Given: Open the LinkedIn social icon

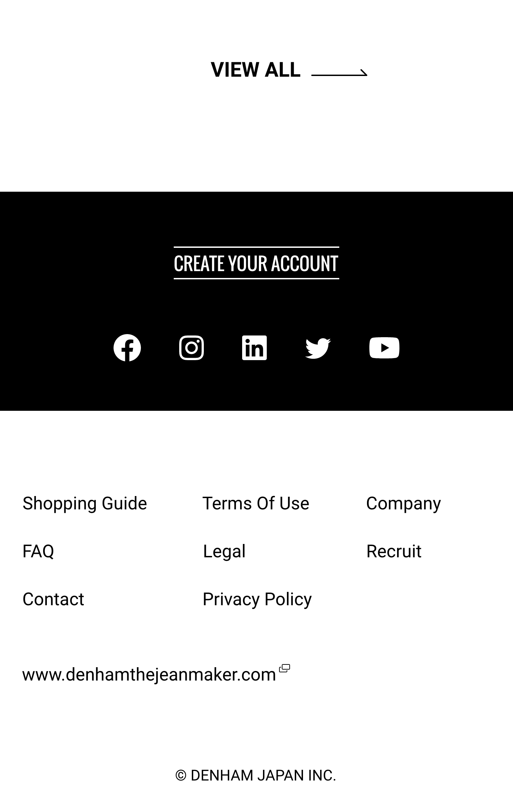Looking at the screenshot, I should tap(254, 348).
